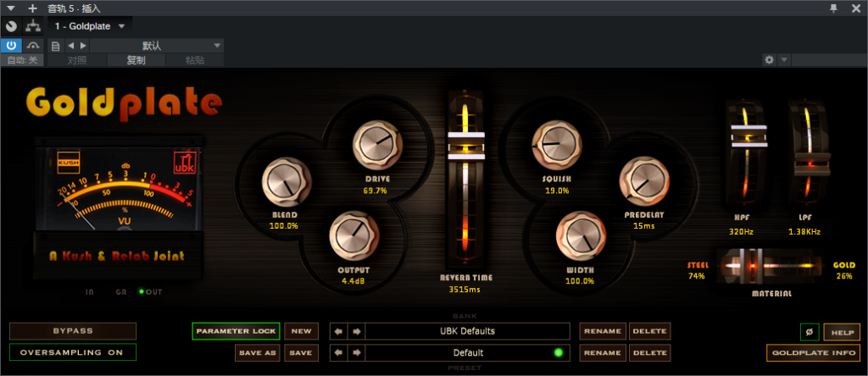Viewport: 868px width, 376px height.
Task: Click the 自动: 关 automation mode button
Action: (x=22, y=60)
